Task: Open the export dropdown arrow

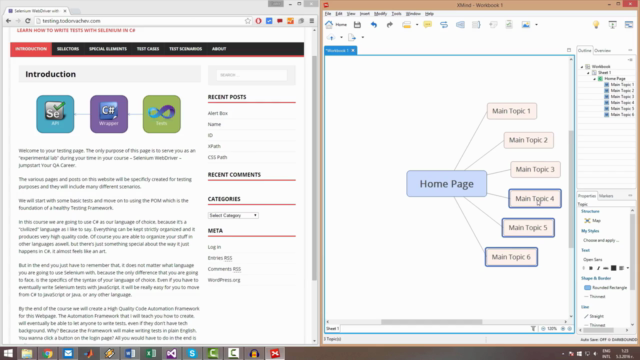Action: (362, 38)
